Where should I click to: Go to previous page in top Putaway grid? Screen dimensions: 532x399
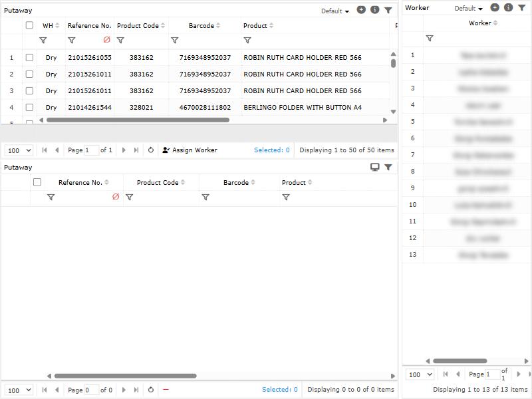point(57,150)
